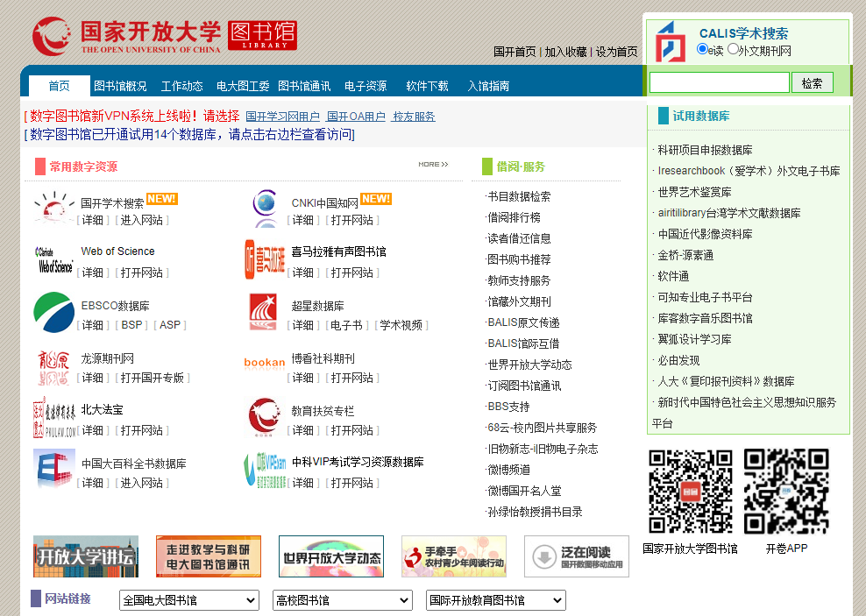
Task: Open the 馆藏外文期刊 link
Action: pos(519,301)
